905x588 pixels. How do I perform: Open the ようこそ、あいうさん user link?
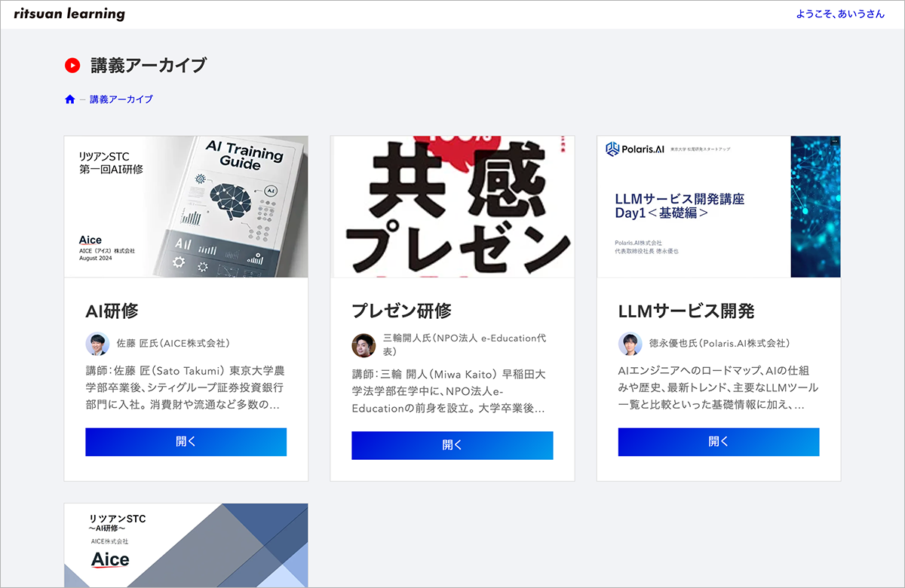click(840, 14)
